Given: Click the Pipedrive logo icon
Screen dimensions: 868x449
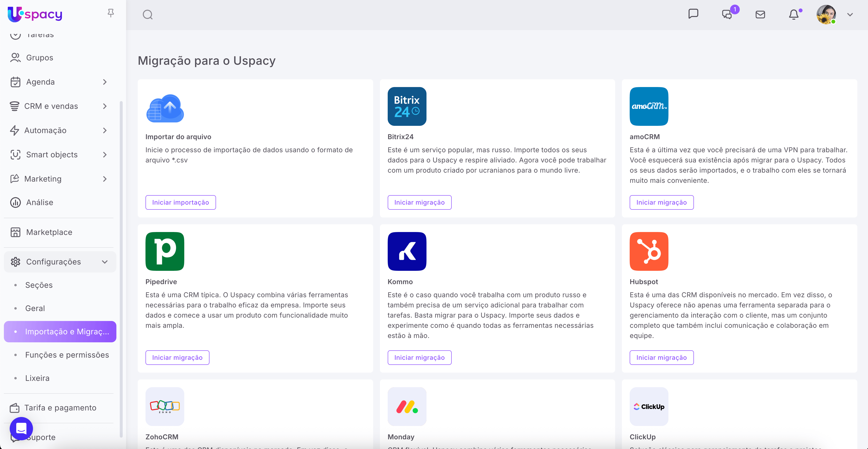Looking at the screenshot, I should (165, 251).
